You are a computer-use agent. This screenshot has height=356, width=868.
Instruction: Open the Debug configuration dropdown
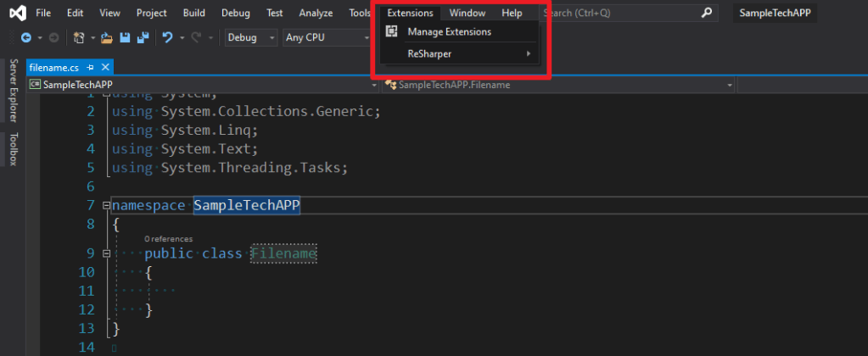click(251, 38)
